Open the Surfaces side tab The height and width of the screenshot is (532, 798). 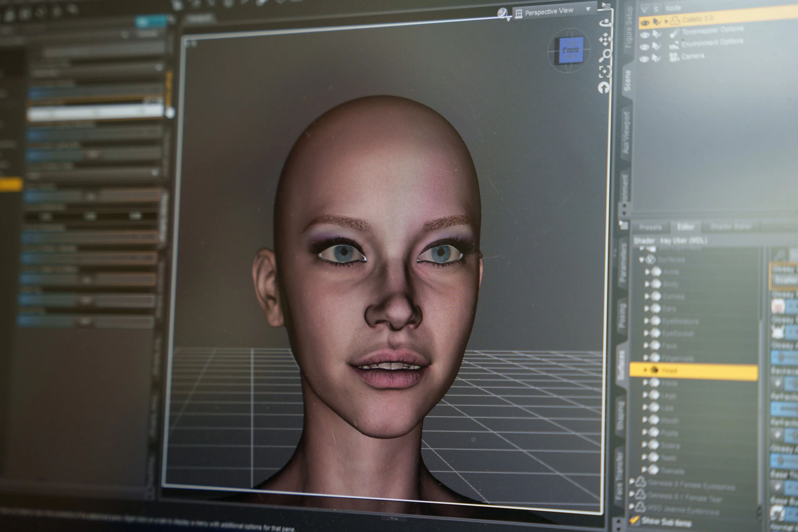pyautogui.click(x=621, y=365)
